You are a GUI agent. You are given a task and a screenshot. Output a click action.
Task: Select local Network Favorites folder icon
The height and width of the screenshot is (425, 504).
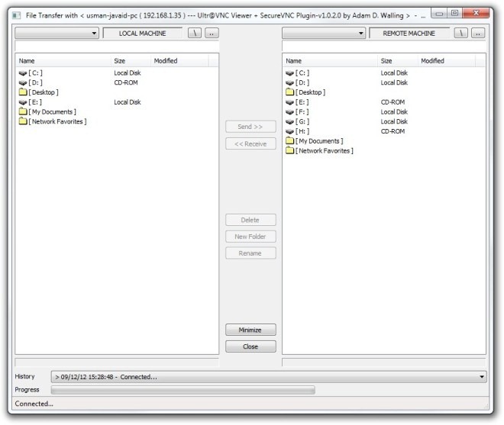(x=23, y=121)
